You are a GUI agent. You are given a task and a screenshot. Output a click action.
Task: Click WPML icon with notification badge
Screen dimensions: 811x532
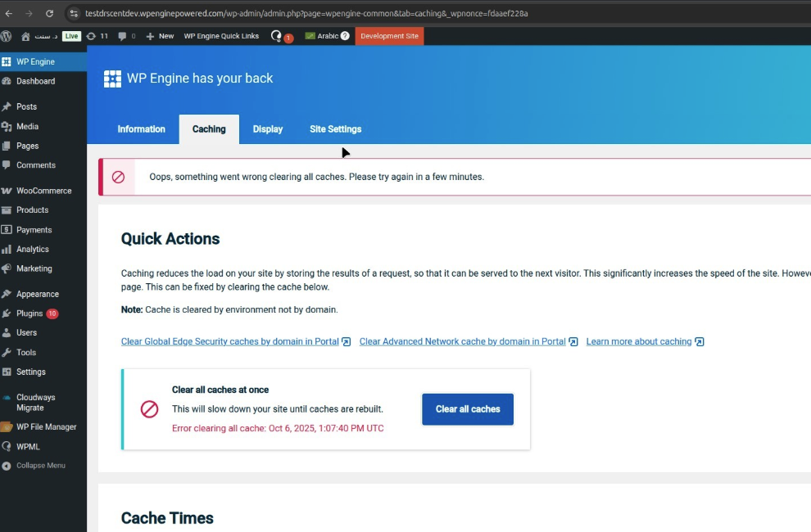[281, 36]
